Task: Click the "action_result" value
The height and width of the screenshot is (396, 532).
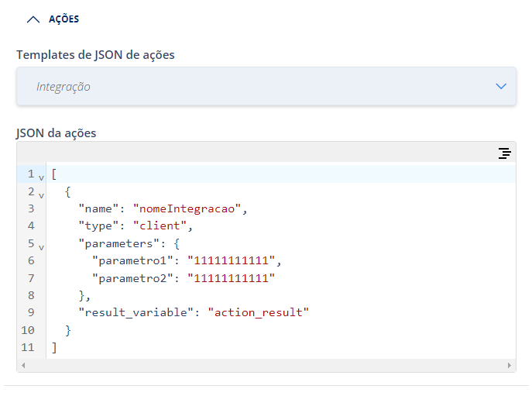Action: (x=259, y=312)
